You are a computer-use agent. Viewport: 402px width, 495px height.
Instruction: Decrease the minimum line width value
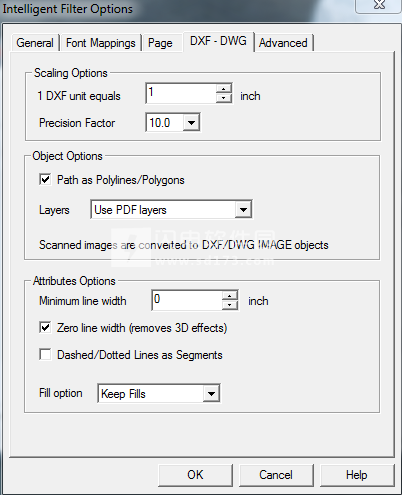click(230, 305)
